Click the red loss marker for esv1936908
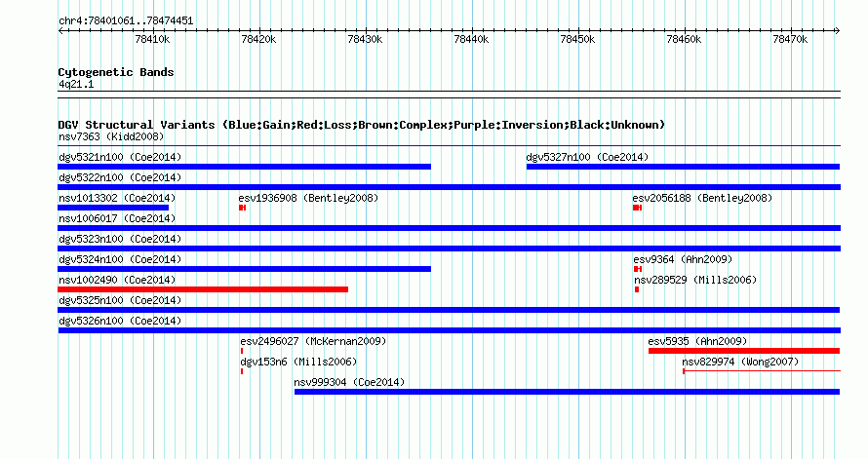Image resolution: width=868 pixels, height=459 pixels. 243,208
